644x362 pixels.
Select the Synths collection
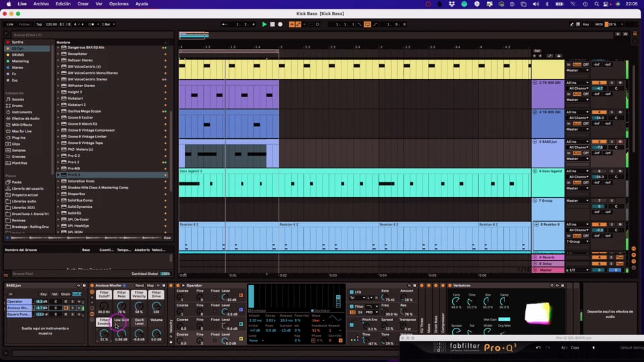[x=17, y=42]
